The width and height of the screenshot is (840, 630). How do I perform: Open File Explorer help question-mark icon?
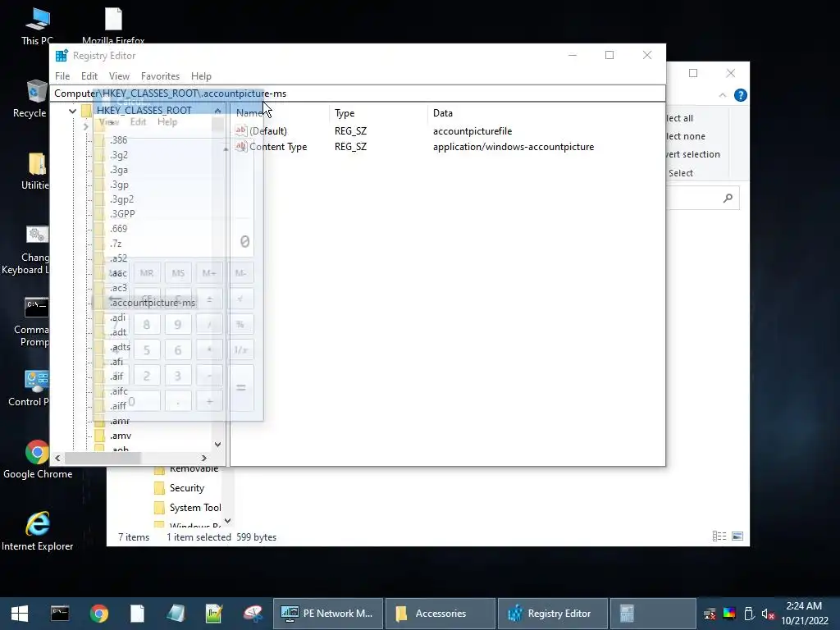pos(741,95)
